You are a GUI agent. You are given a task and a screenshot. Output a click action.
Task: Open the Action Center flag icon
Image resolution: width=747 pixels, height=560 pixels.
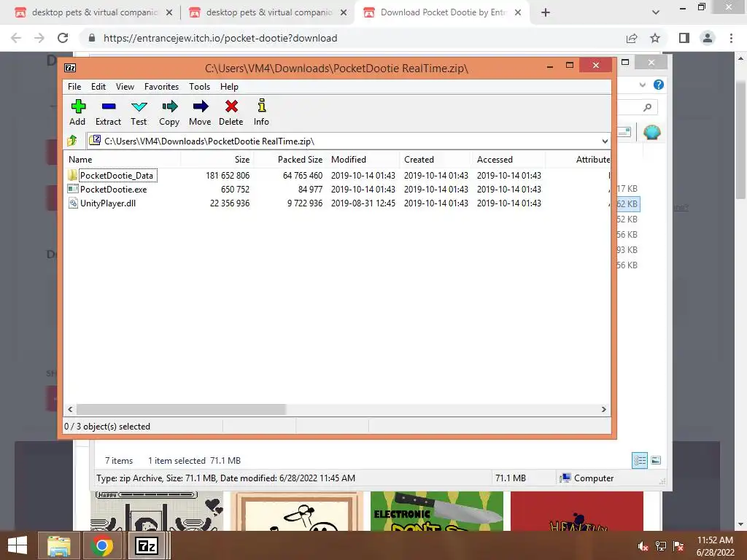(678, 545)
